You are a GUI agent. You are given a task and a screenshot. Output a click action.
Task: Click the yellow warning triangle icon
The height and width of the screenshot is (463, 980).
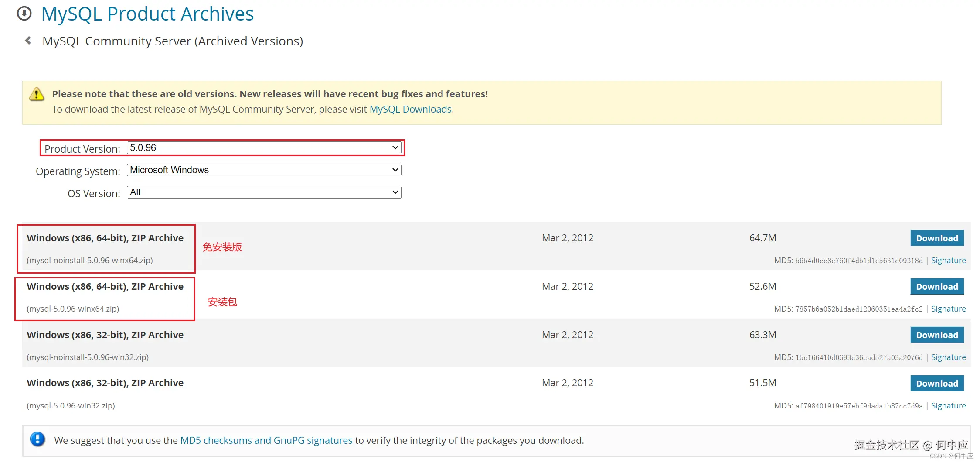tap(37, 94)
